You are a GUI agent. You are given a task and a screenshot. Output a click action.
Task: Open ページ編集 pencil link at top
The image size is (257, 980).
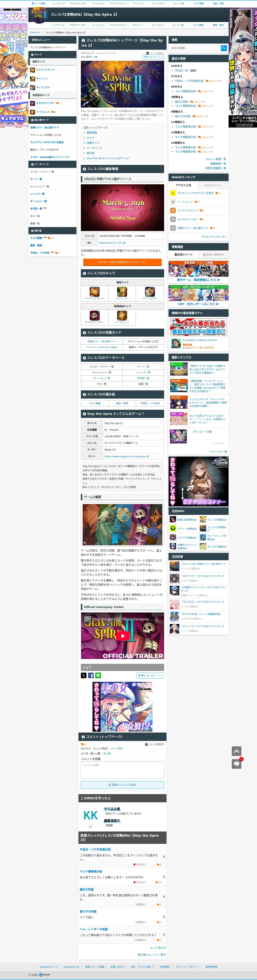click(38, 3)
